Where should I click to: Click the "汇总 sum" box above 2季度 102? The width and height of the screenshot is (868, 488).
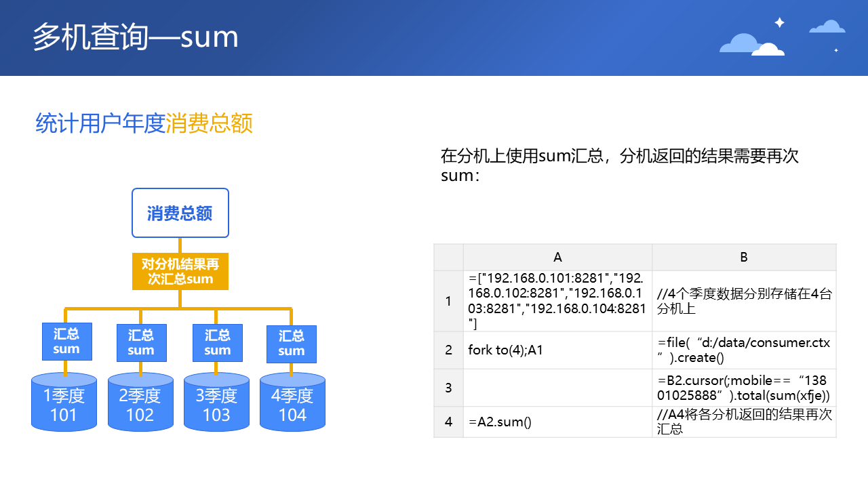tap(141, 343)
